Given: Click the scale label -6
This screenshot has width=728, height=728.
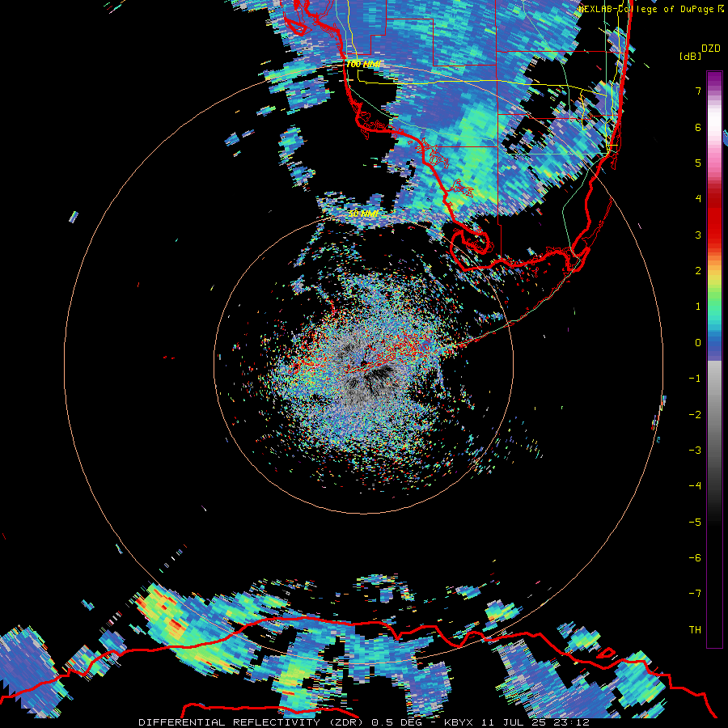Looking at the screenshot, I should tap(695, 558).
